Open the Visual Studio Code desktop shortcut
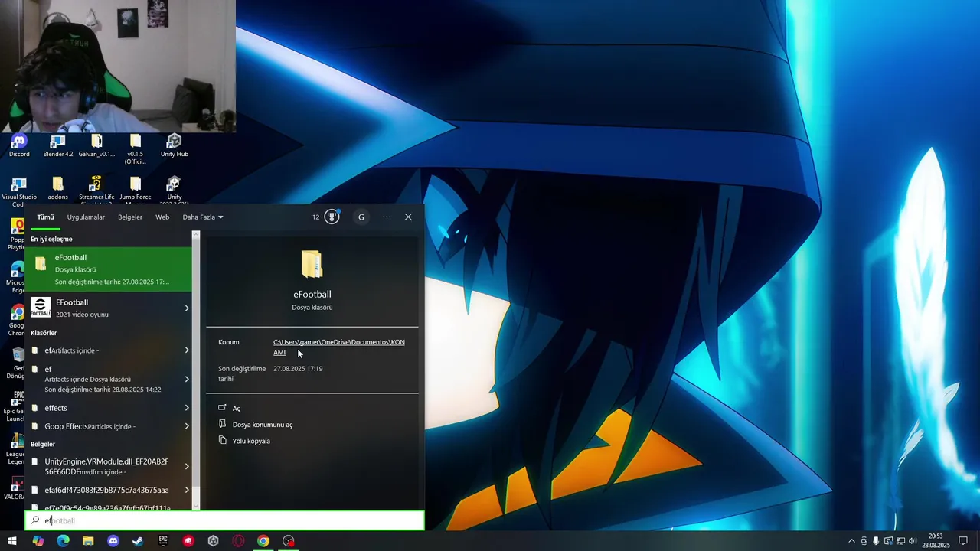The height and width of the screenshot is (551, 980). point(19,191)
